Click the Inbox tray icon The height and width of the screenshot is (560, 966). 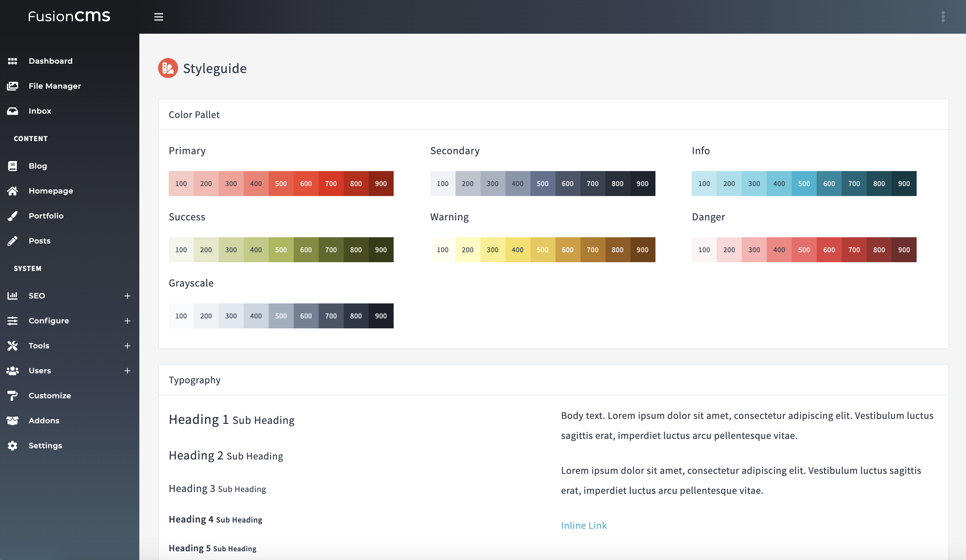[x=12, y=111]
